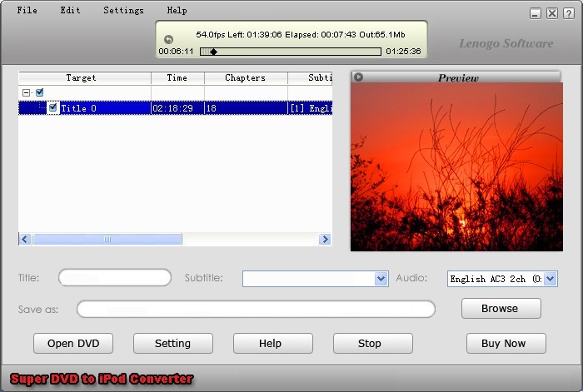The width and height of the screenshot is (583, 392).
Task: Collapse the DVD tree with the minus box
Action: coord(26,92)
